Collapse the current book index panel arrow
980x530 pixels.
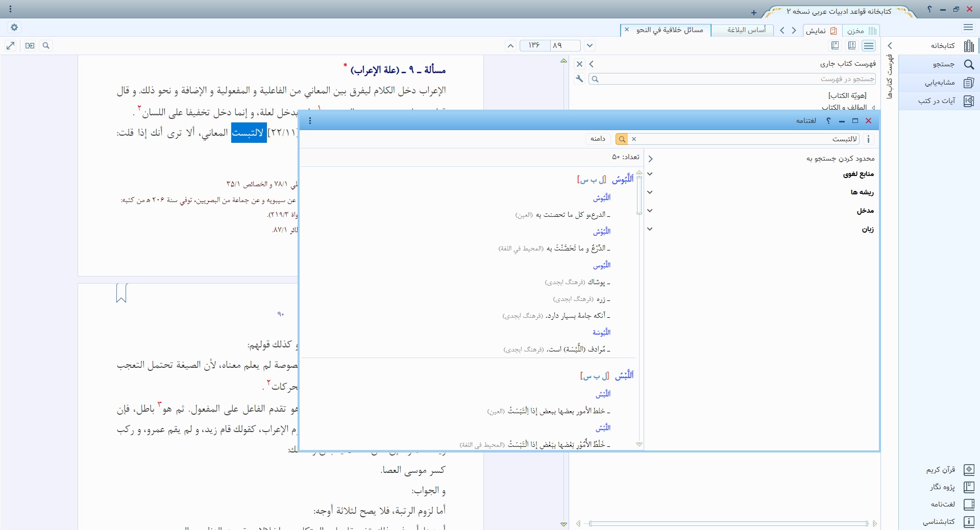592,64
